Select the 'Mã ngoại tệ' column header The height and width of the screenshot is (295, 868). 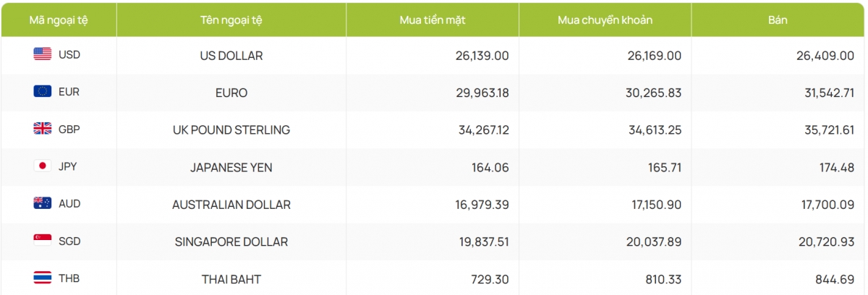[x=58, y=20]
